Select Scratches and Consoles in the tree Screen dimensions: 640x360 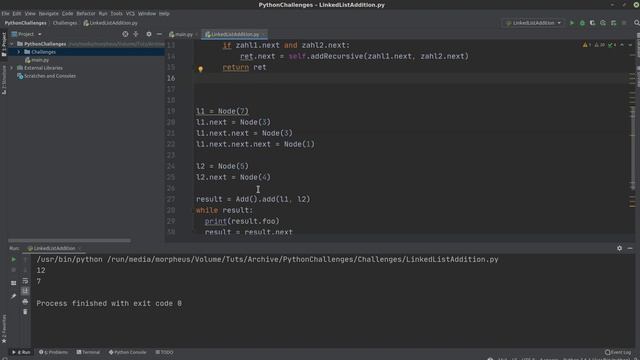(x=46, y=76)
